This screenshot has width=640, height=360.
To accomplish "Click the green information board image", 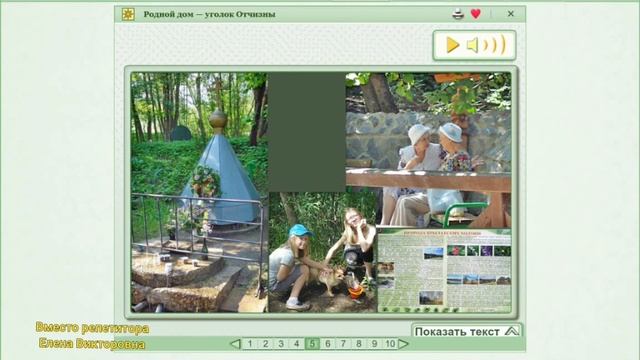I will coord(444,271).
